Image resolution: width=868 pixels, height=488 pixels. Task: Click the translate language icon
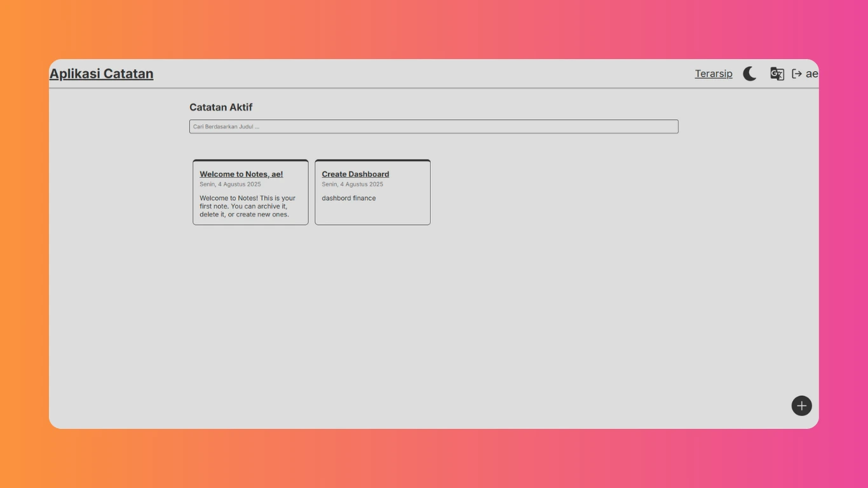776,74
